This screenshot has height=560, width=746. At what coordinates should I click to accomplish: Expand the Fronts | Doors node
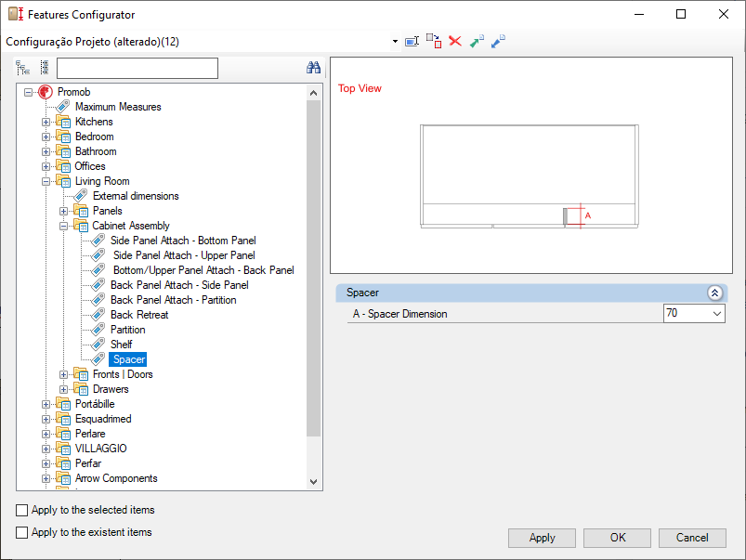click(x=63, y=374)
